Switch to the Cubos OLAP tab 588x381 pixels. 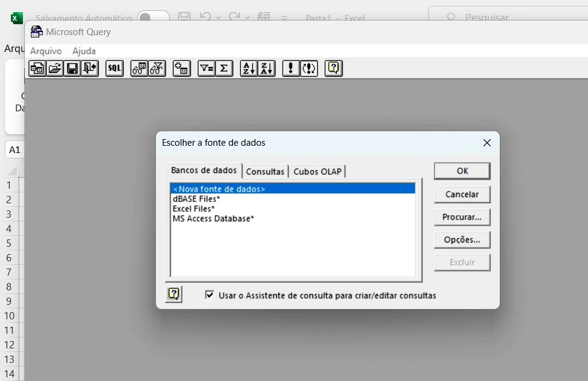point(317,172)
